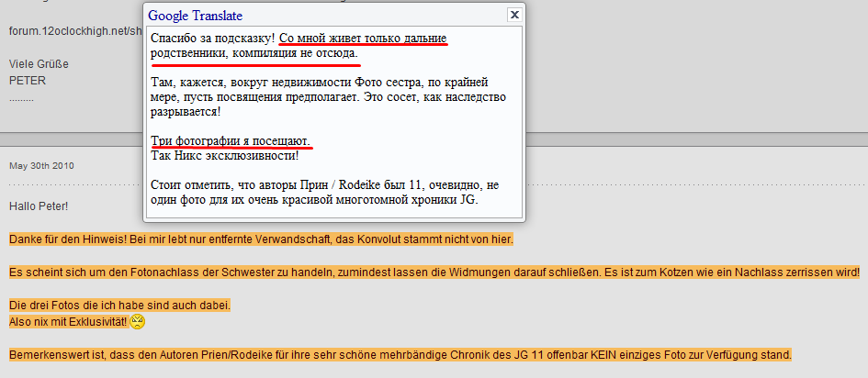Click the 'Hallo Peter!' greeting line
The width and height of the screenshot is (868, 378).
coord(39,206)
